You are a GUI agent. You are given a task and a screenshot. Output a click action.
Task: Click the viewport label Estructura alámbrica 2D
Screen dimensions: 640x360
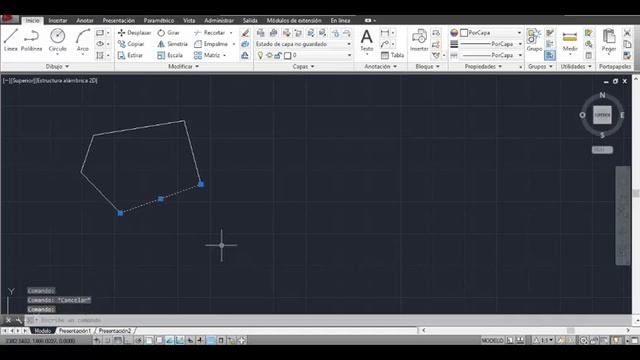point(67,81)
